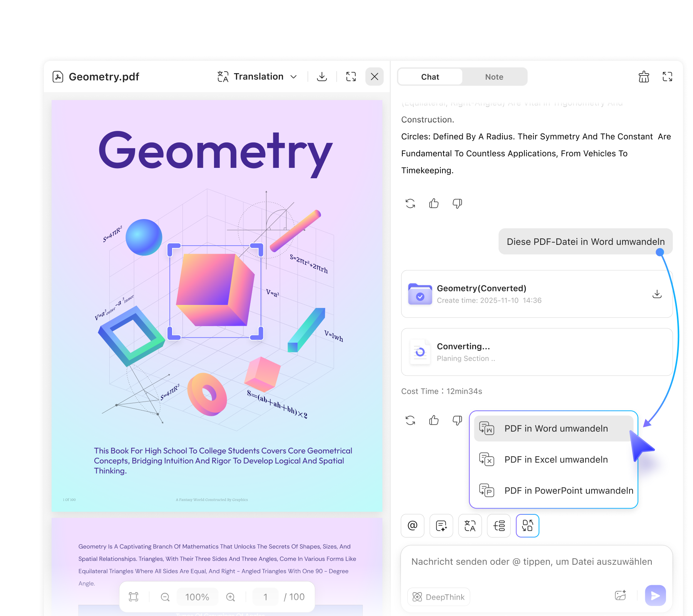Switch to the Note tab

coord(494,77)
